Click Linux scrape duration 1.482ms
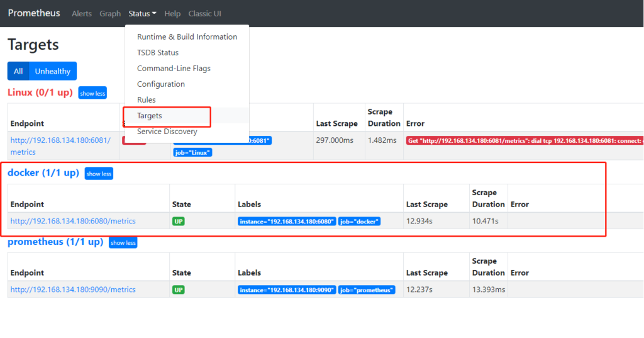The height and width of the screenshot is (338, 644). pyautogui.click(x=382, y=140)
